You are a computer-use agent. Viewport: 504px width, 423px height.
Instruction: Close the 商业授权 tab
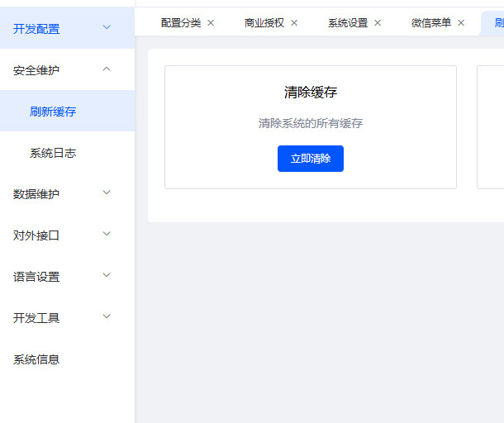point(294,23)
